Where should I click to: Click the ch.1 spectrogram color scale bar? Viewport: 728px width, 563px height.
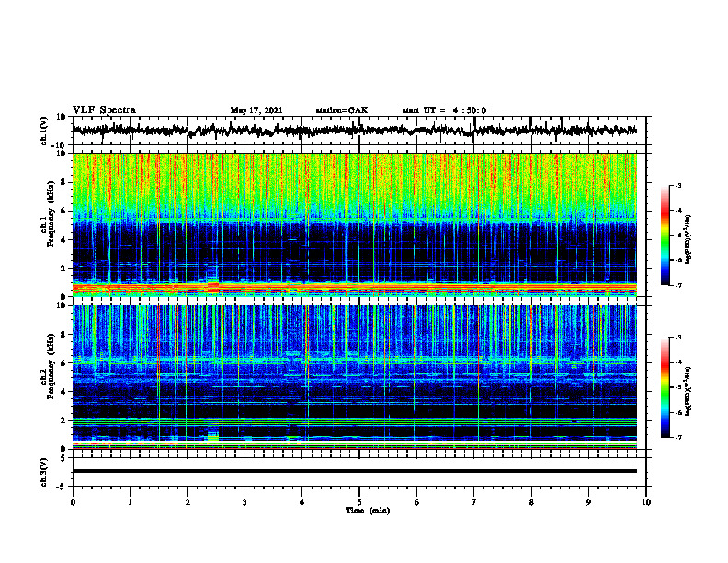pyautogui.click(x=665, y=236)
